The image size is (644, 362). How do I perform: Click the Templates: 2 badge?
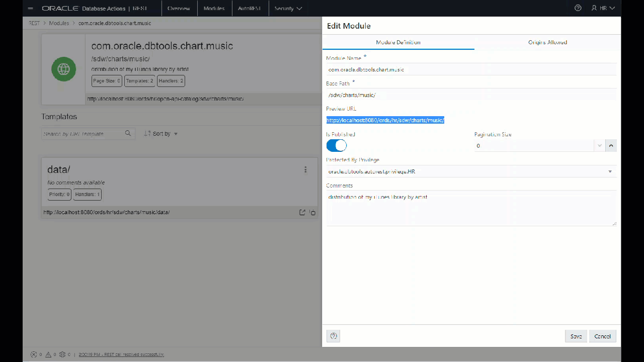(139, 80)
